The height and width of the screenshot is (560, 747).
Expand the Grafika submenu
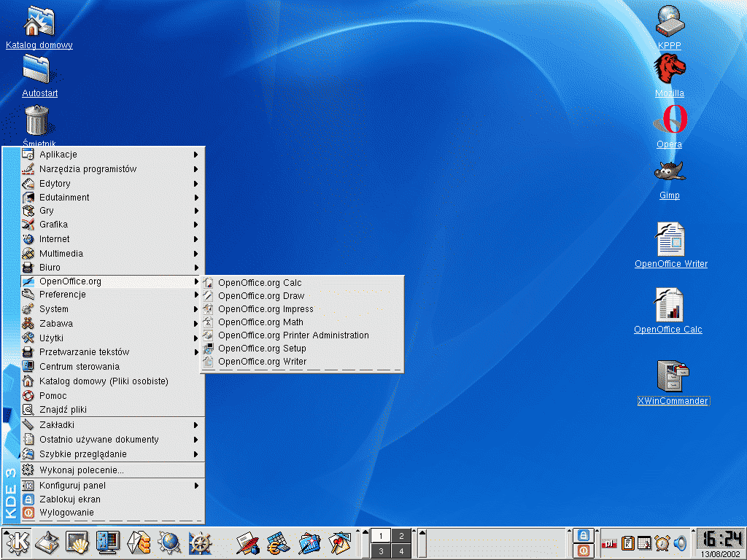tap(112, 225)
